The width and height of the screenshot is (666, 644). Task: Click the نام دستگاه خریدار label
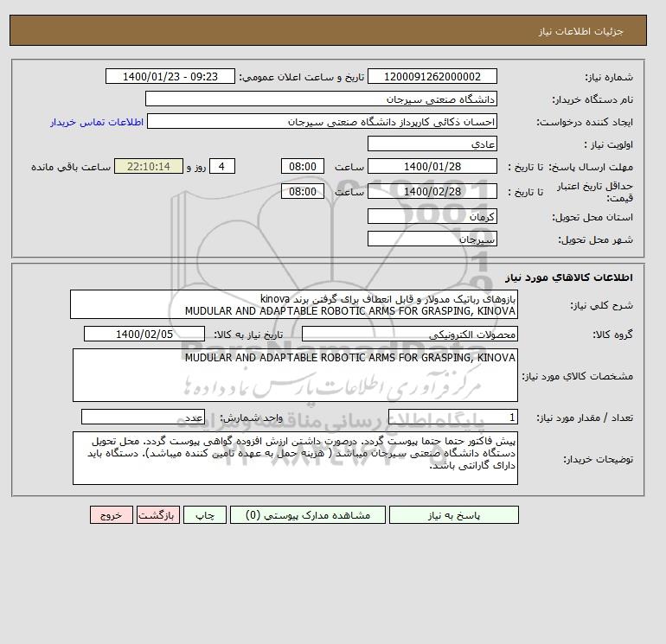click(592, 99)
